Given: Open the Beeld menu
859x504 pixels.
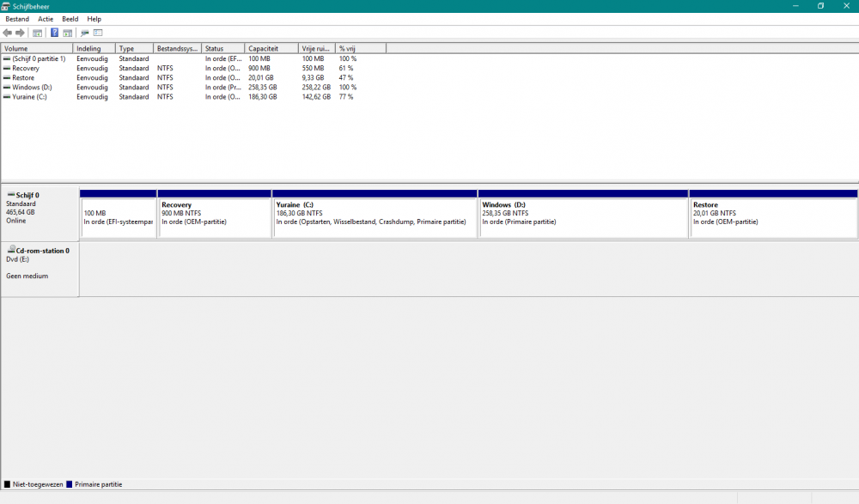Looking at the screenshot, I should pos(70,19).
